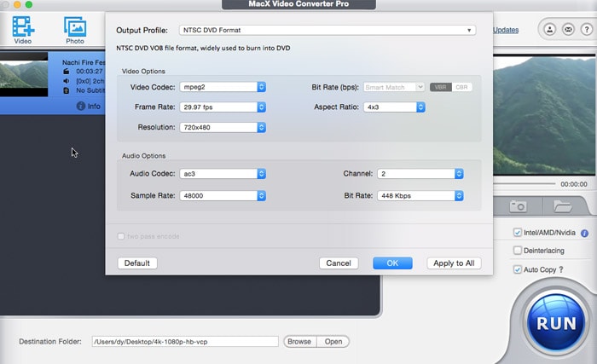The height and width of the screenshot is (364, 597).
Task: Click the Updates link
Action: [506, 30]
